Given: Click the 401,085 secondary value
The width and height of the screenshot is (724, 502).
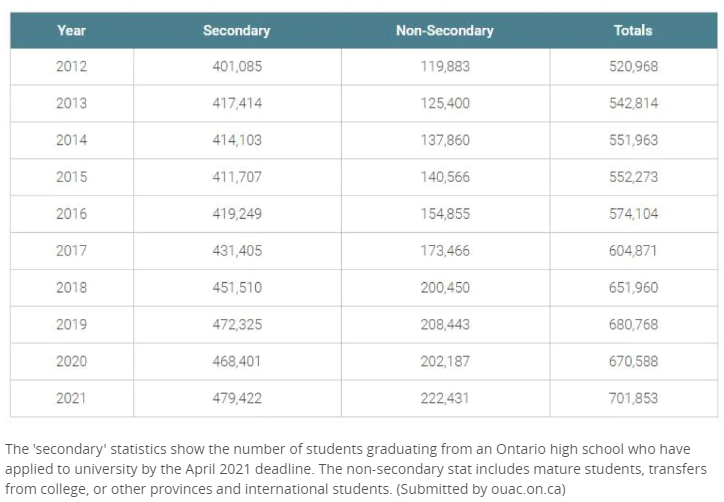Looking at the screenshot, I should [x=237, y=67].
